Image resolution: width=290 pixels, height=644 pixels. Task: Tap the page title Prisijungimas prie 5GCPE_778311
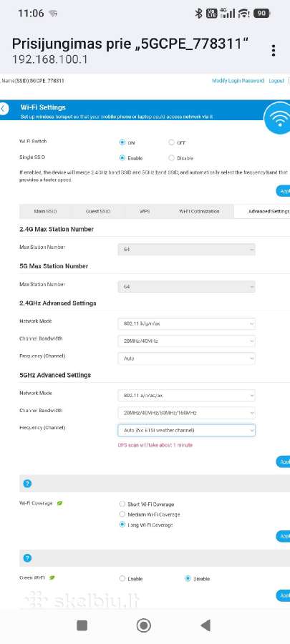[130, 44]
